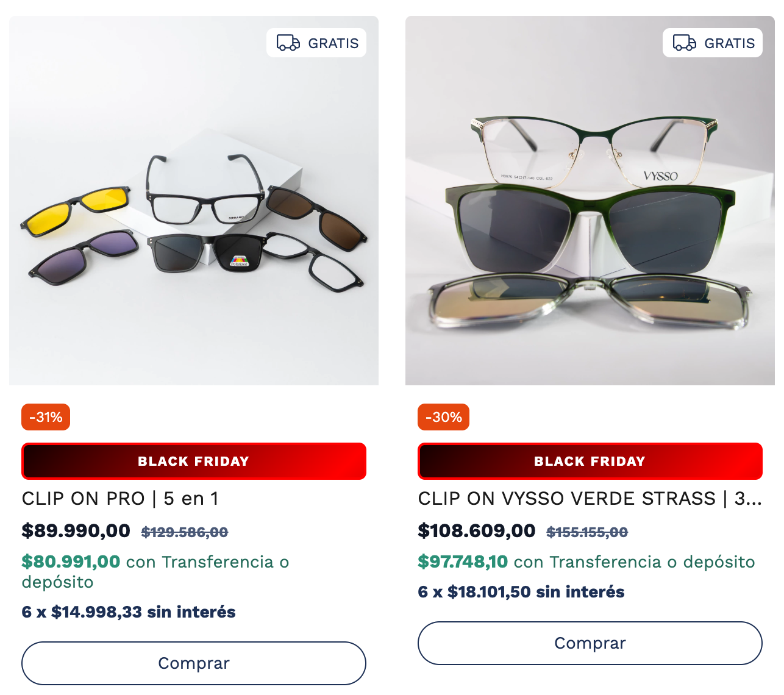
Task: Click the delivery truck icon on Vysso Verde card
Action: pyautogui.click(x=685, y=43)
